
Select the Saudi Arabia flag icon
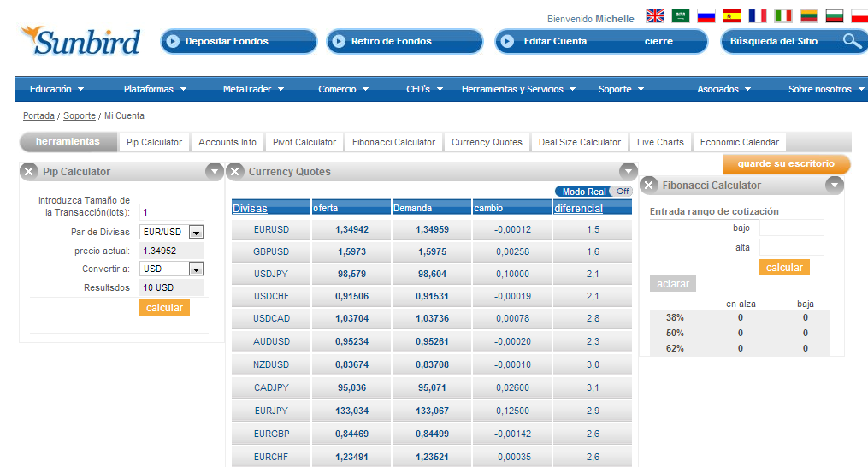coord(681,16)
